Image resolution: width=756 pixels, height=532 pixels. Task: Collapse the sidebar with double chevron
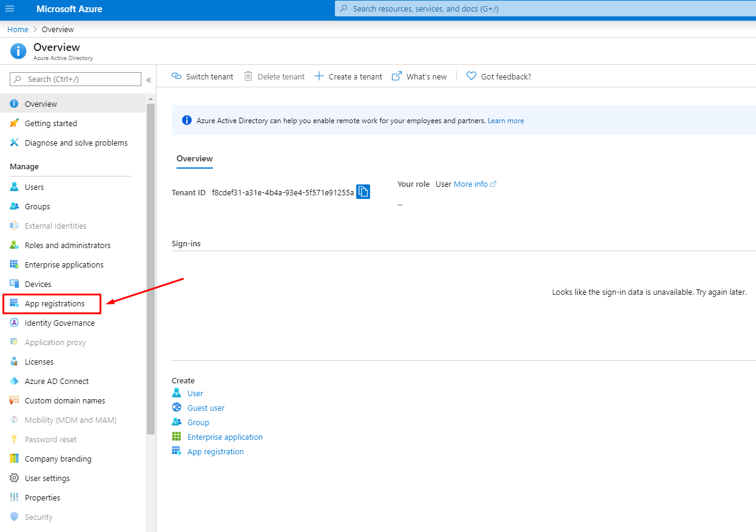149,79
